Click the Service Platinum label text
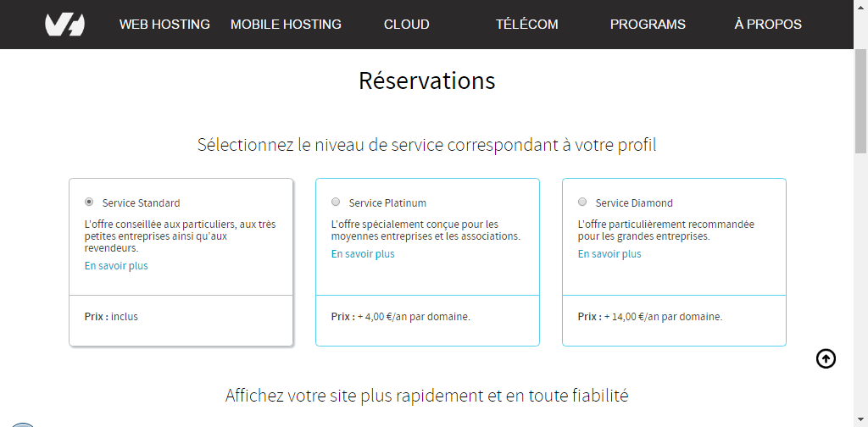 click(x=387, y=203)
